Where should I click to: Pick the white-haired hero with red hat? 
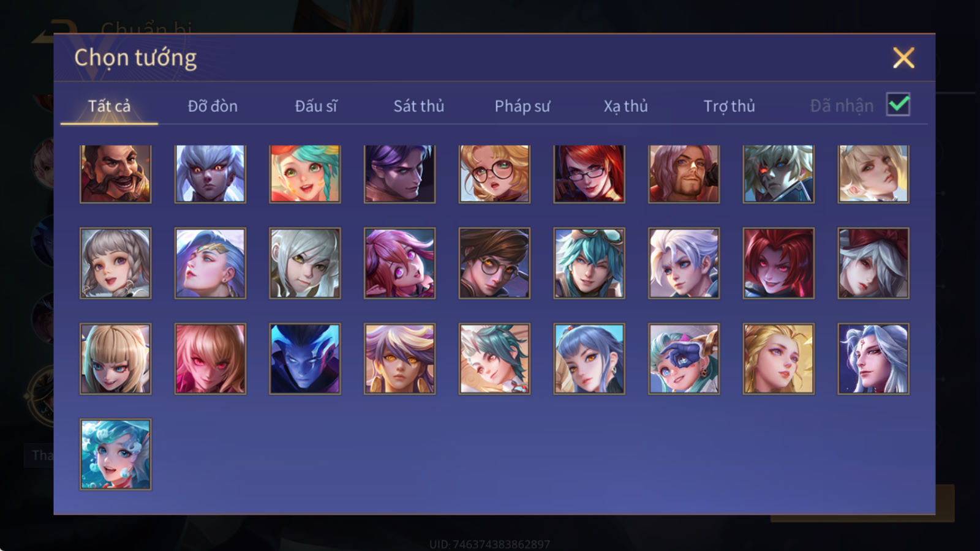(873, 263)
